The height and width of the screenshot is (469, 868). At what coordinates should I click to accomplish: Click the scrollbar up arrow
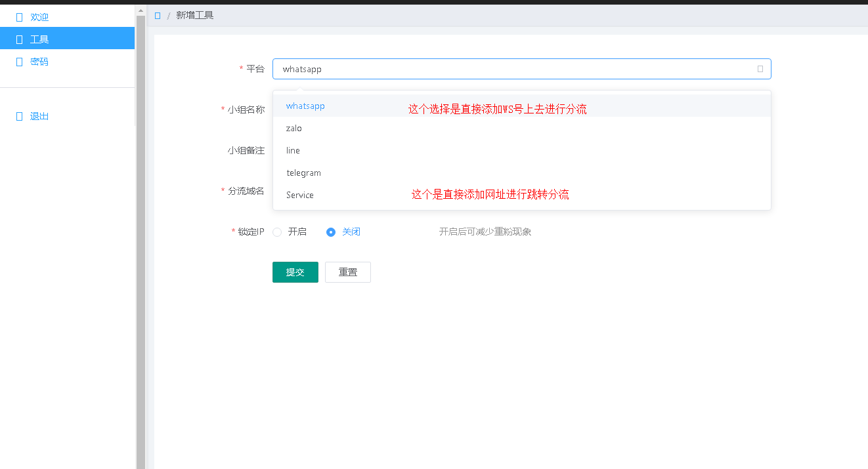point(141,10)
